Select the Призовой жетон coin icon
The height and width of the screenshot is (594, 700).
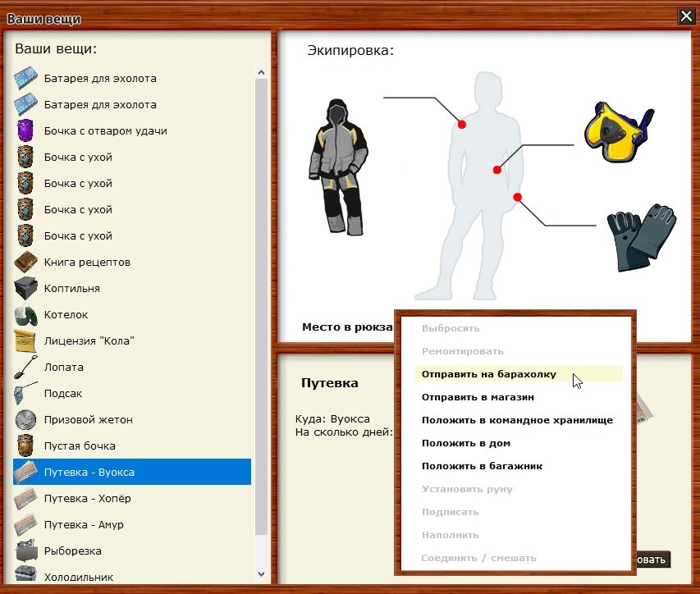pos(25,419)
